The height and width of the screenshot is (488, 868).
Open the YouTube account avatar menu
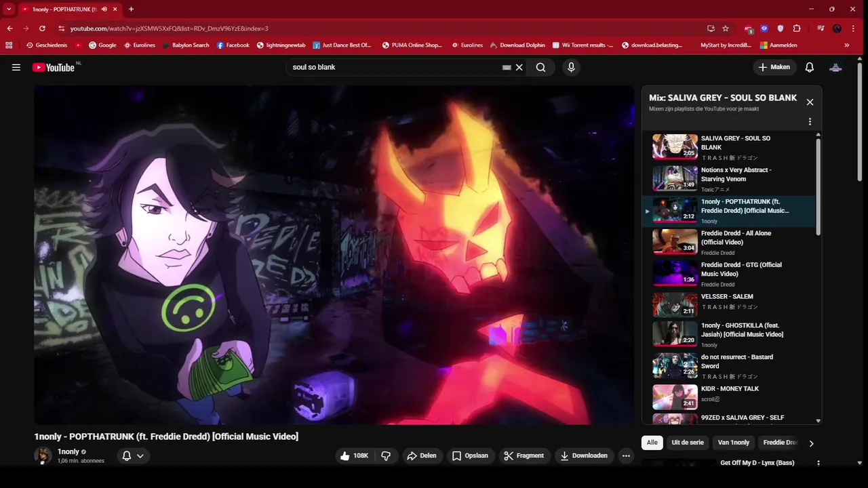click(x=836, y=67)
